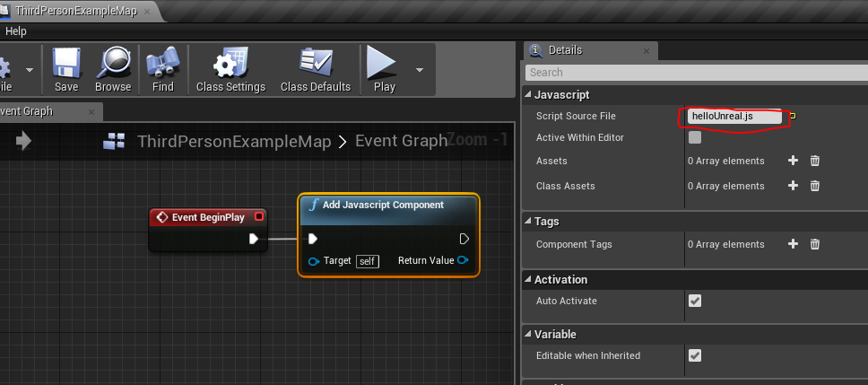Click Add Javascript Component execution output pin
The height and width of the screenshot is (385, 868).
point(464,239)
